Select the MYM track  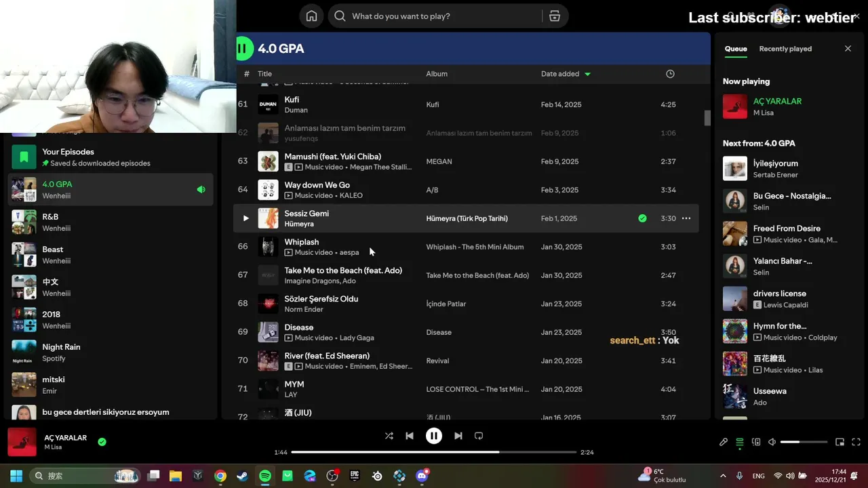tap(294, 384)
